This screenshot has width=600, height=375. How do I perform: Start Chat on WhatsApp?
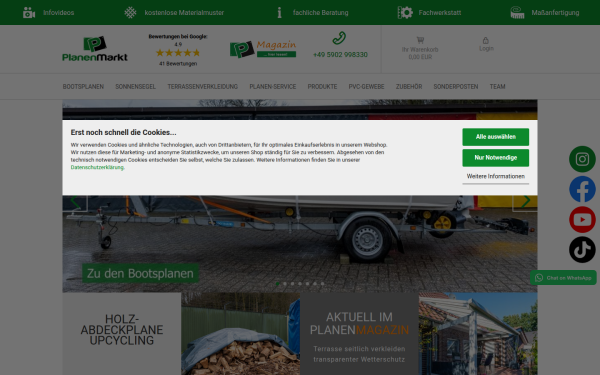[x=563, y=278]
